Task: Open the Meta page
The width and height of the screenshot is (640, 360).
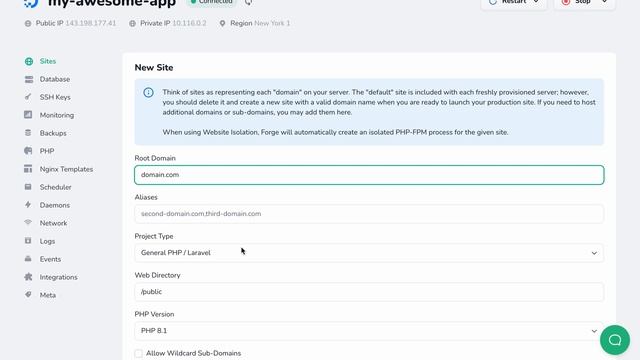Action: [48, 295]
